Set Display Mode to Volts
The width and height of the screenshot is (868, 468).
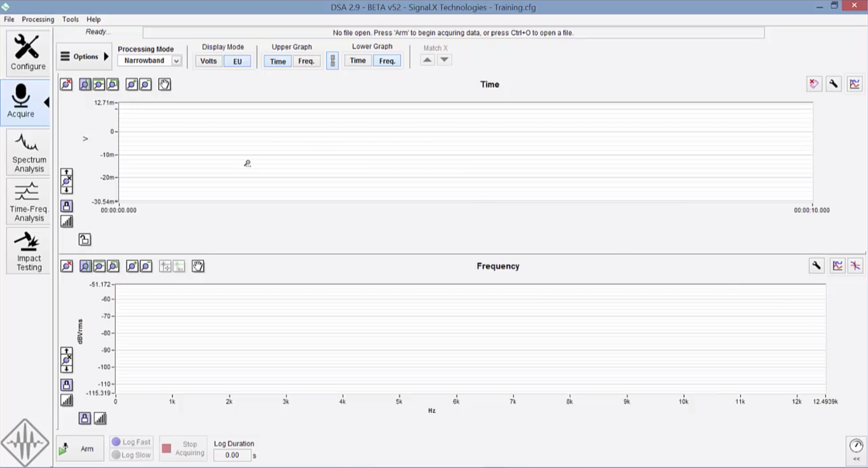(208, 61)
